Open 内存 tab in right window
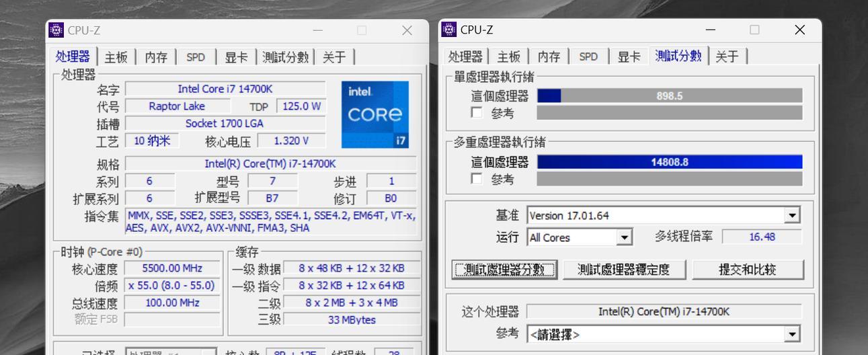The width and height of the screenshot is (868, 355). 549,56
